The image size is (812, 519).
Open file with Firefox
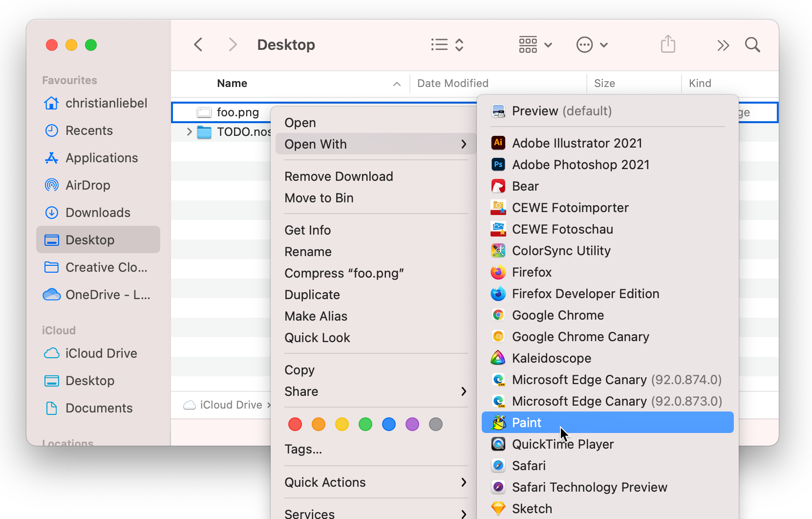coord(532,272)
